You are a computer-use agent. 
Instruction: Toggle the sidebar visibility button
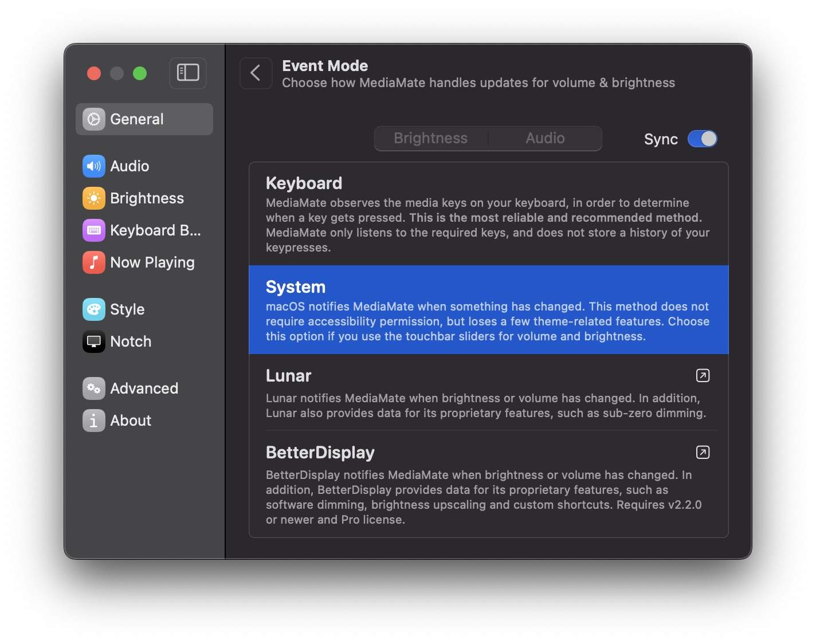pos(188,73)
